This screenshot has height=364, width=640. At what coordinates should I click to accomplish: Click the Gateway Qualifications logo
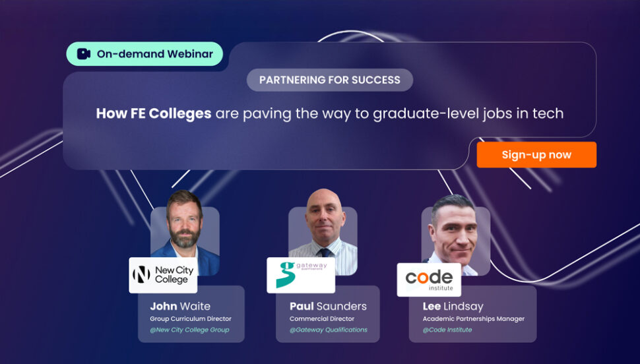point(300,275)
